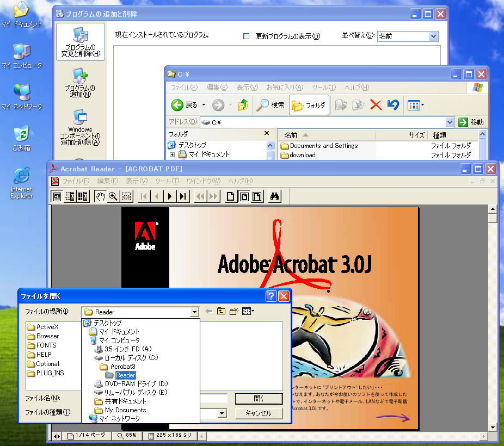Show bookmarks and page view in Acrobat
Screen dimensions: 504x446
pos(70,196)
